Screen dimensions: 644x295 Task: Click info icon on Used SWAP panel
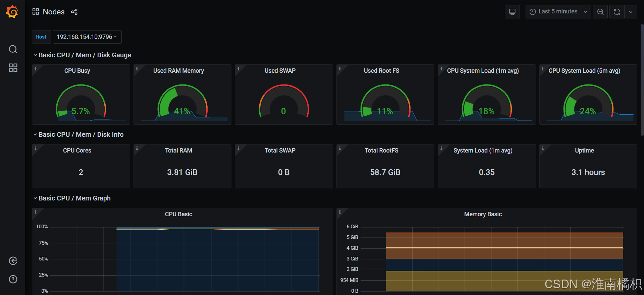click(x=238, y=68)
